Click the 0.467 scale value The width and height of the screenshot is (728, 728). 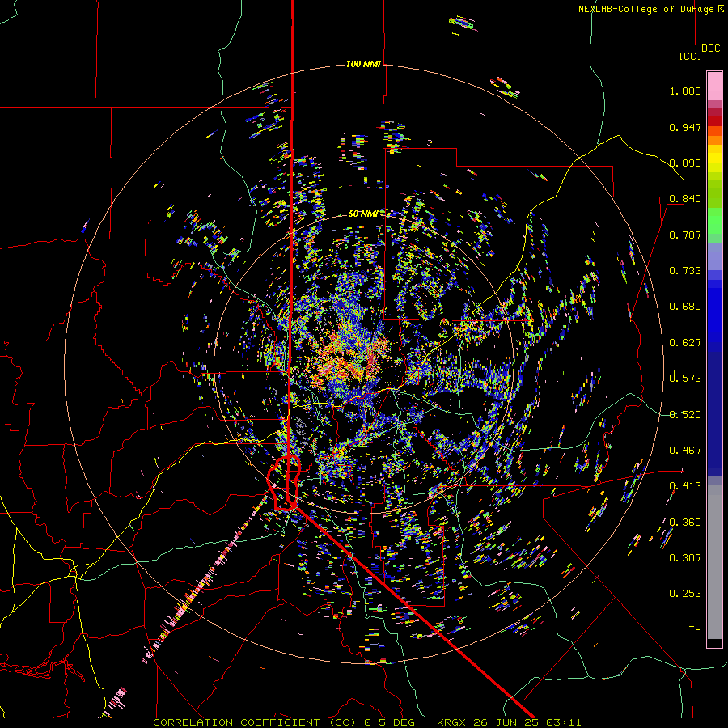(685, 451)
